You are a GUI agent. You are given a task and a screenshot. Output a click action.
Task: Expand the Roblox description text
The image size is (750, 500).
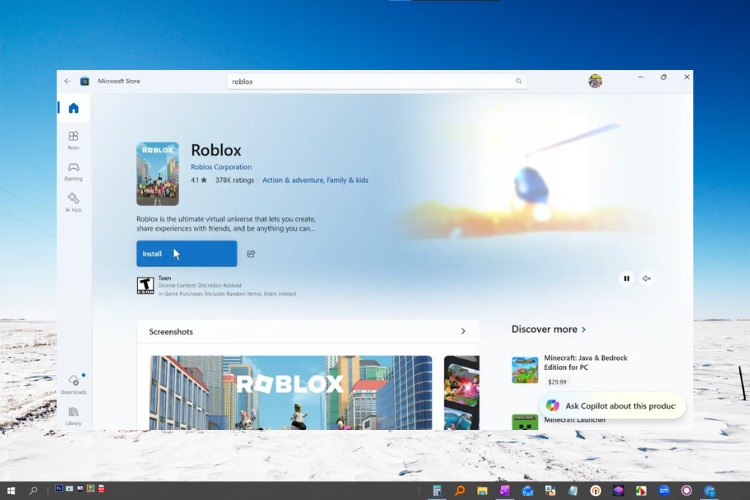coord(226,223)
